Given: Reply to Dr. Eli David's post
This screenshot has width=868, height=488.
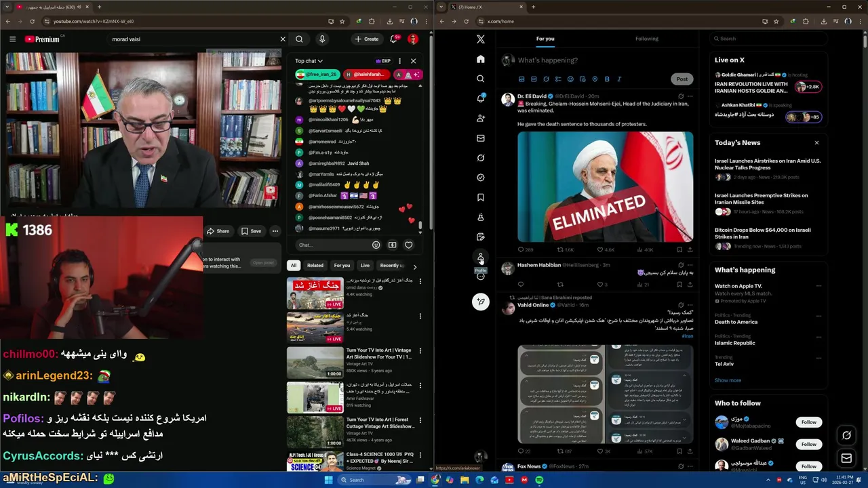Looking at the screenshot, I should pyautogui.click(x=525, y=249).
